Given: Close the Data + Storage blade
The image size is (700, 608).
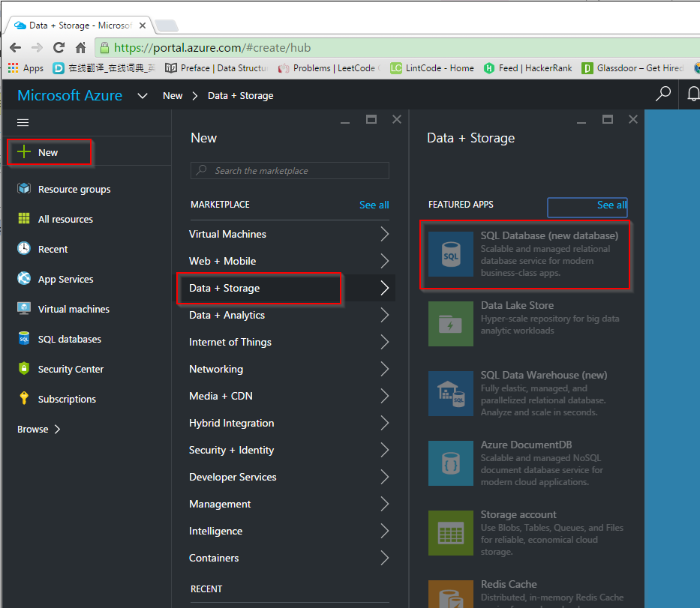Looking at the screenshot, I should click(632, 119).
